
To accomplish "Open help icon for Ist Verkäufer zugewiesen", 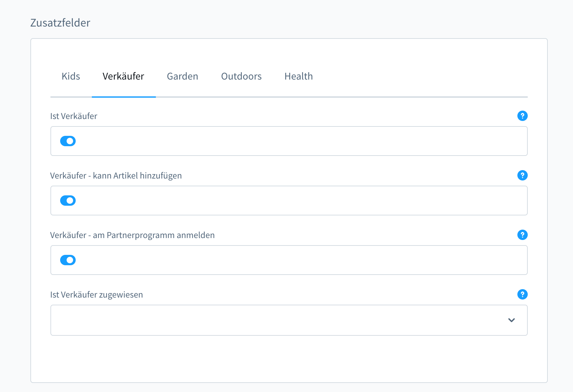I will (522, 294).
